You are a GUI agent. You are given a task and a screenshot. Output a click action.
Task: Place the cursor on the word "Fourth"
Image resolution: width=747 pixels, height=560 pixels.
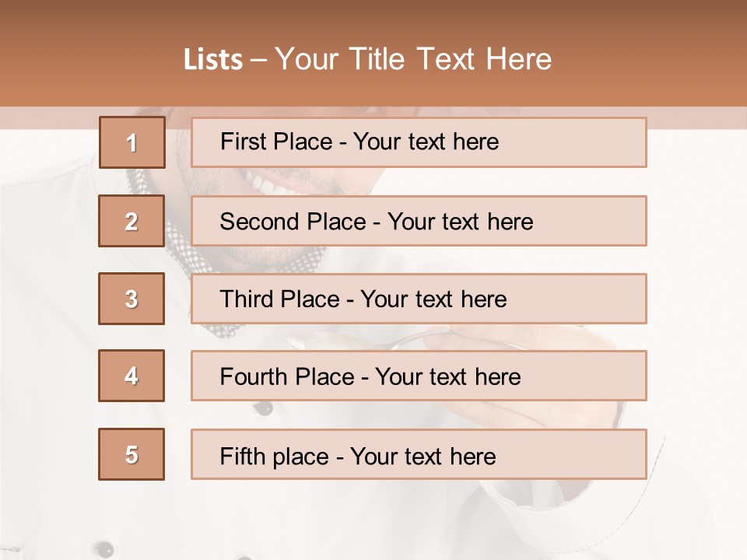[x=254, y=377]
